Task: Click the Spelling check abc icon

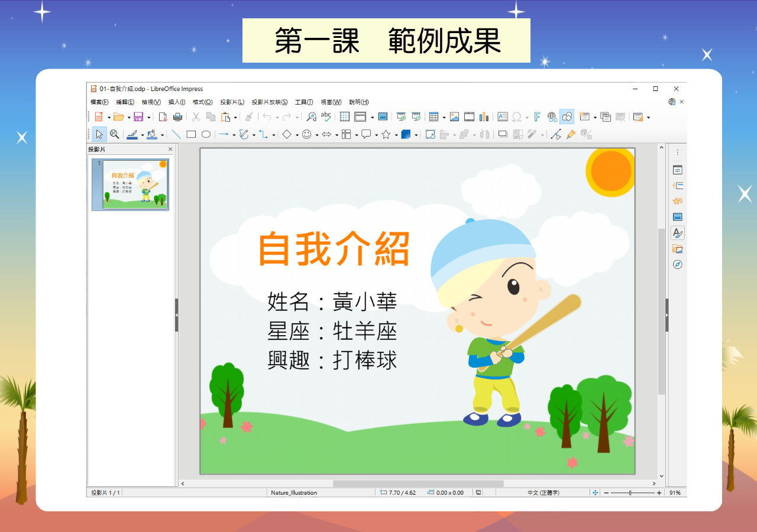Action: (x=326, y=117)
